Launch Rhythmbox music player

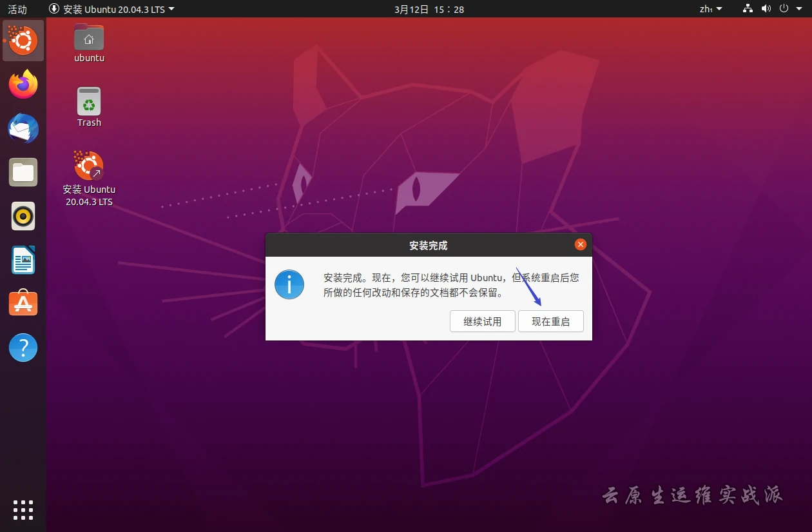pyautogui.click(x=23, y=216)
